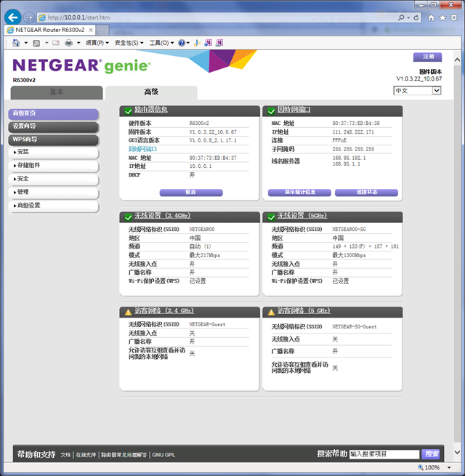Open the 无线设置 (5GHz) heading link
The width and height of the screenshot is (465, 476).
(x=302, y=216)
